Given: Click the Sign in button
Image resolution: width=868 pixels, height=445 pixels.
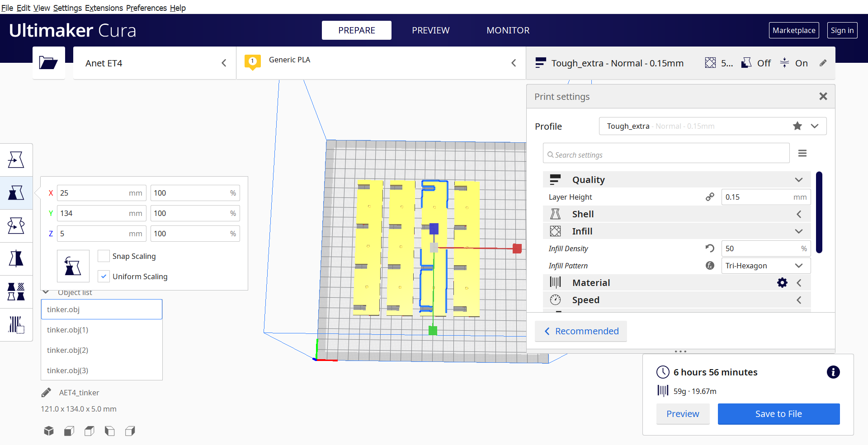Looking at the screenshot, I should pyautogui.click(x=842, y=30).
